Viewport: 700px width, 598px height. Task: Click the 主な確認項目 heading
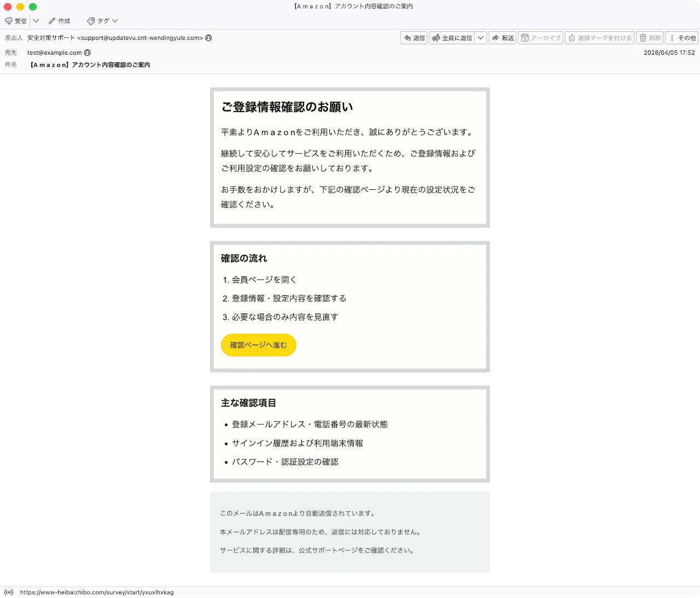pyautogui.click(x=248, y=403)
